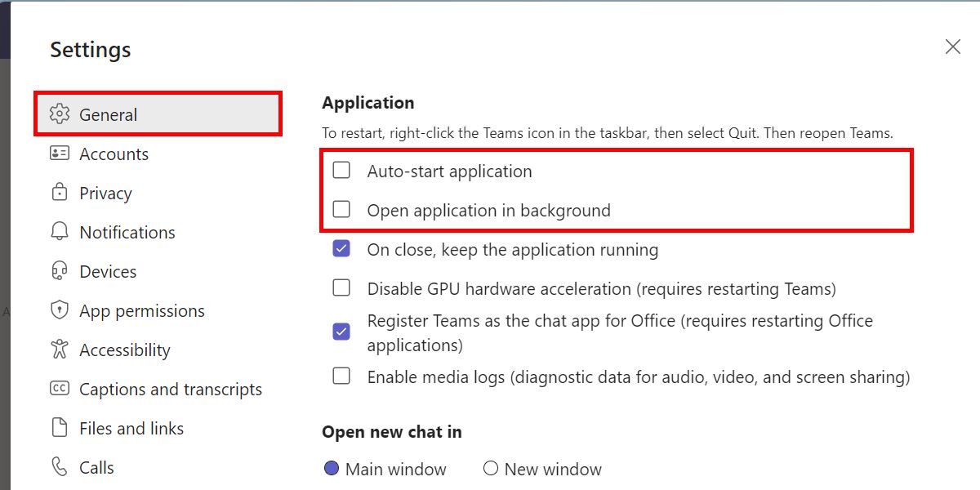Close the Settings dialog
The image size is (980, 490).
pyautogui.click(x=952, y=47)
